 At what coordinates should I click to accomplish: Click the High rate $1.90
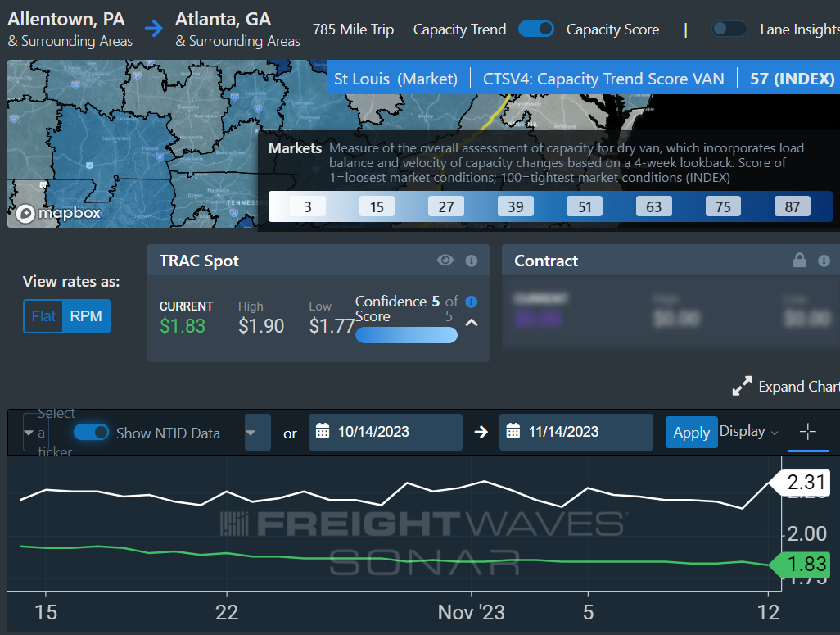(261, 325)
